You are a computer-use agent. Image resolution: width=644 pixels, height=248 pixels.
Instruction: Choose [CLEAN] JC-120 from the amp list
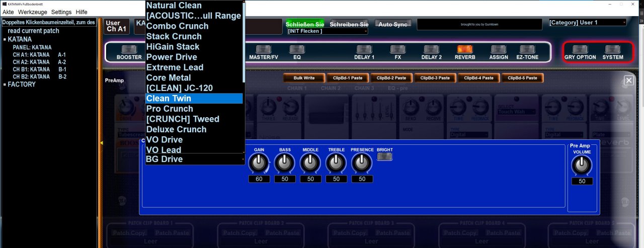pos(194,88)
